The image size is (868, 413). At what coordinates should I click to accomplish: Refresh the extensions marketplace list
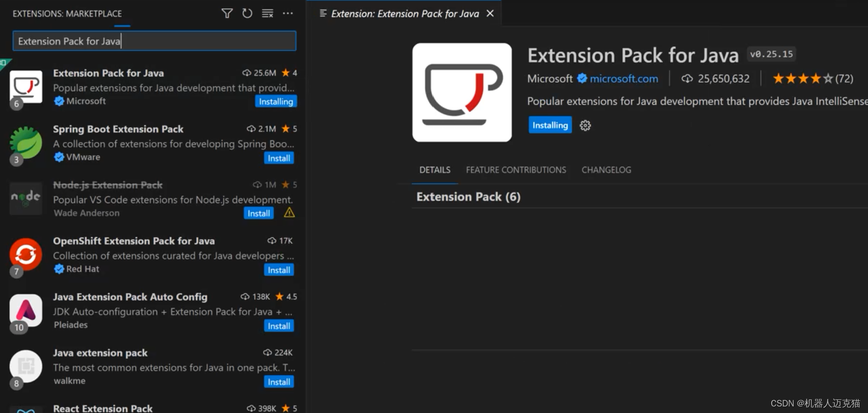click(x=247, y=14)
